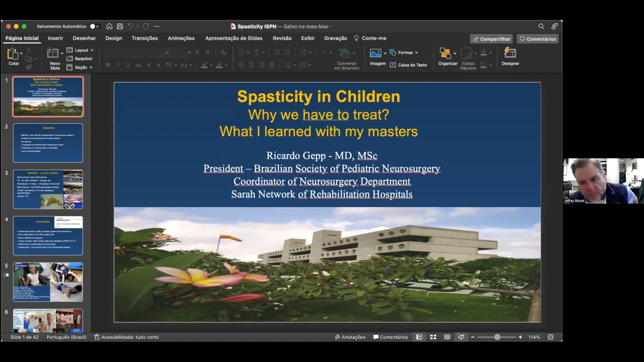The height and width of the screenshot is (362, 644).
Task: Open the Conte-me search field
Action: tap(370, 38)
